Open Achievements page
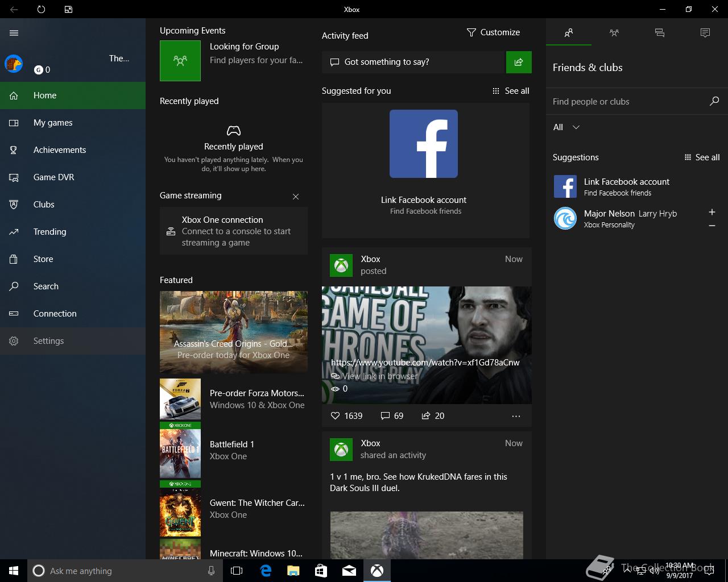 (73, 150)
